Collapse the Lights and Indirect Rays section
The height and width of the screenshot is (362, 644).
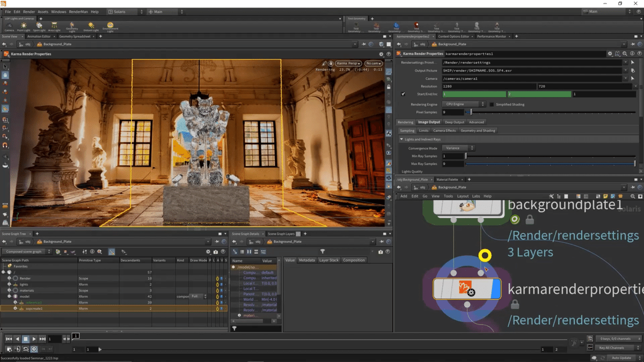click(401, 139)
